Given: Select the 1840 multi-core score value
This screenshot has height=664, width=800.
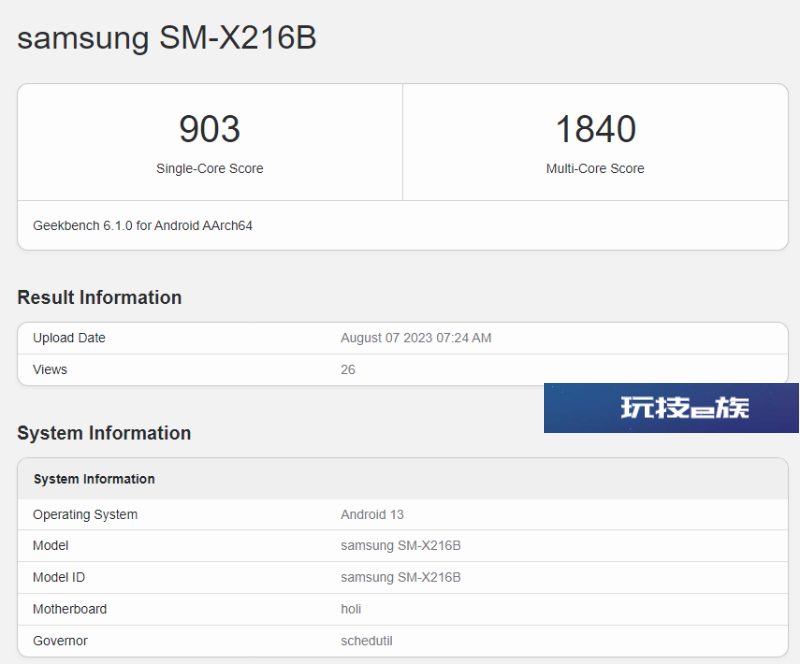Looking at the screenshot, I should [595, 129].
